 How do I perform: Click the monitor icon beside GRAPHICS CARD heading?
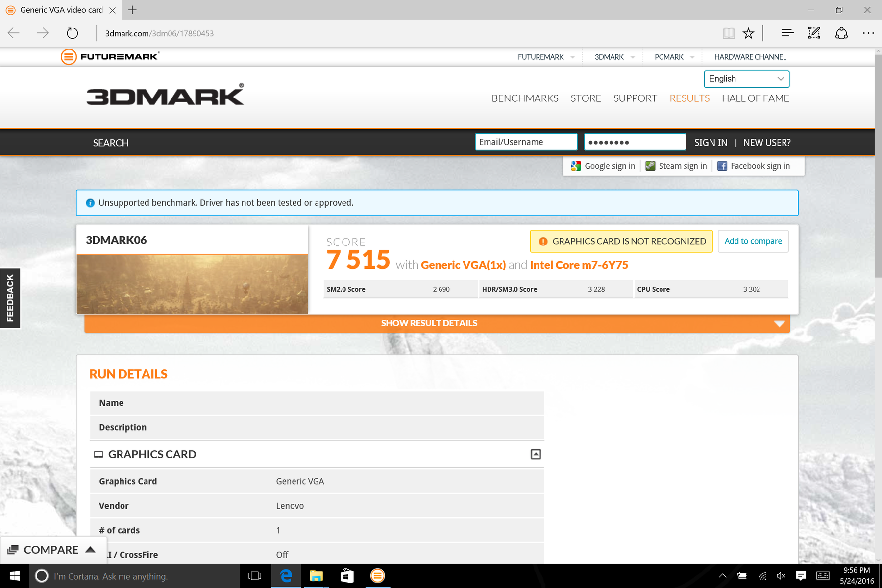click(98, 455)
